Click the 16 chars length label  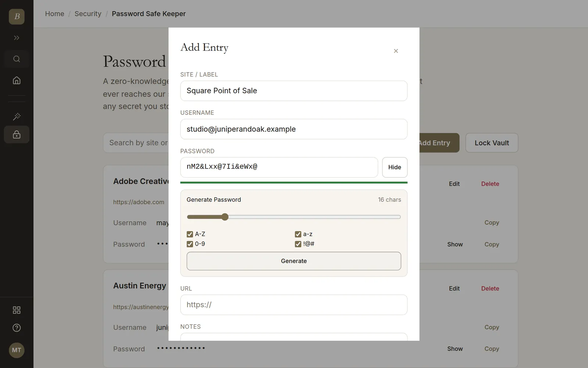390,199
